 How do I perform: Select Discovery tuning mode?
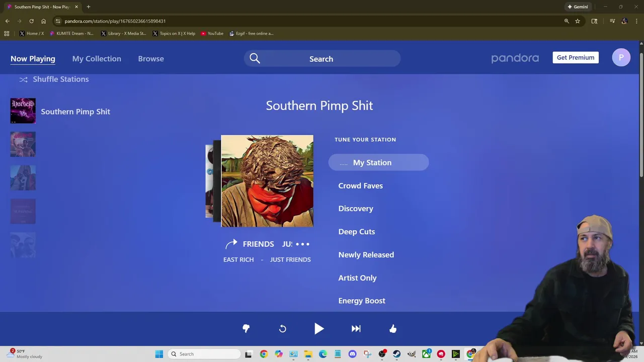pyautogui.click(x=356, y=209)
